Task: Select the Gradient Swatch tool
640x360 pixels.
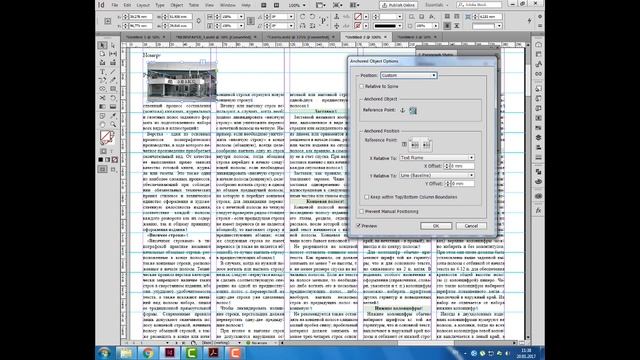Action: coord(102,107)
